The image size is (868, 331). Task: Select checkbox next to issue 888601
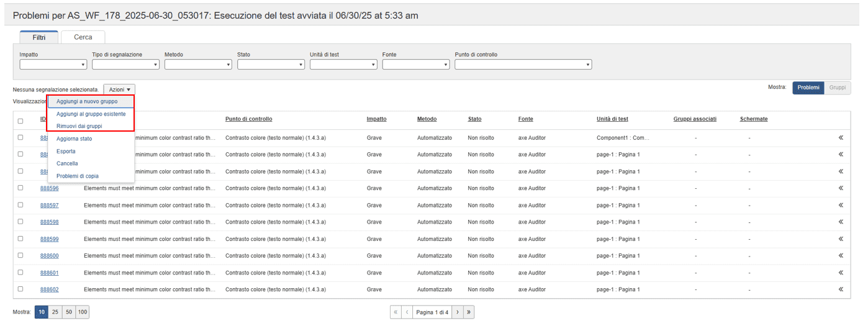[x=20, y=272]
